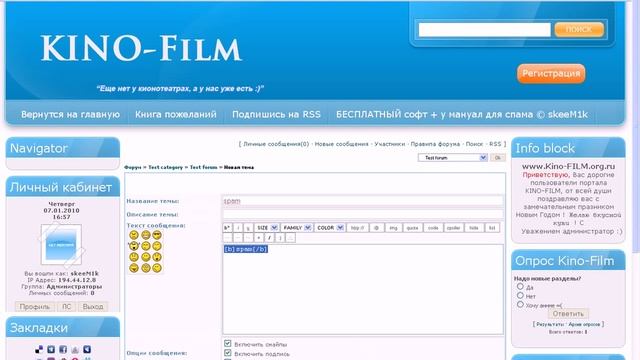Insert the middle smiley in third row
Viewport: 640px width, 360px height.
[146, 257]
